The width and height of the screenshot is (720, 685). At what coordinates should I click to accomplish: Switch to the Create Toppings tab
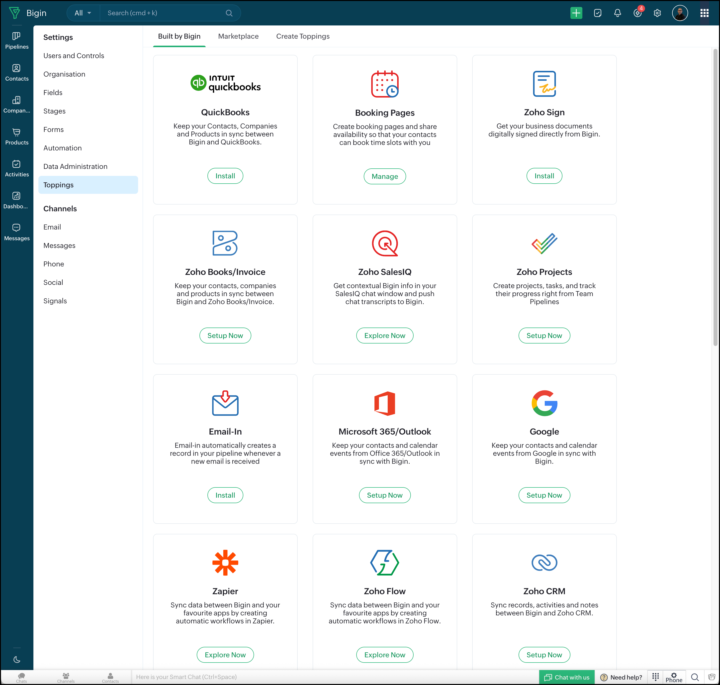pyautogui.click(x=303, y=36)
